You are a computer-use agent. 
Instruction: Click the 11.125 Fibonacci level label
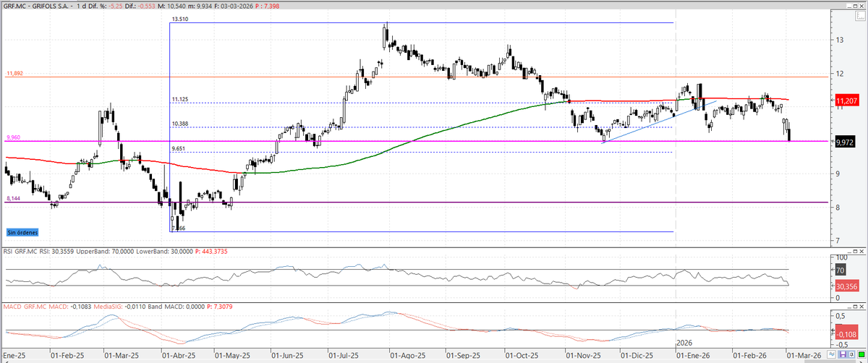pyautogui.click(x=180, y=99)
